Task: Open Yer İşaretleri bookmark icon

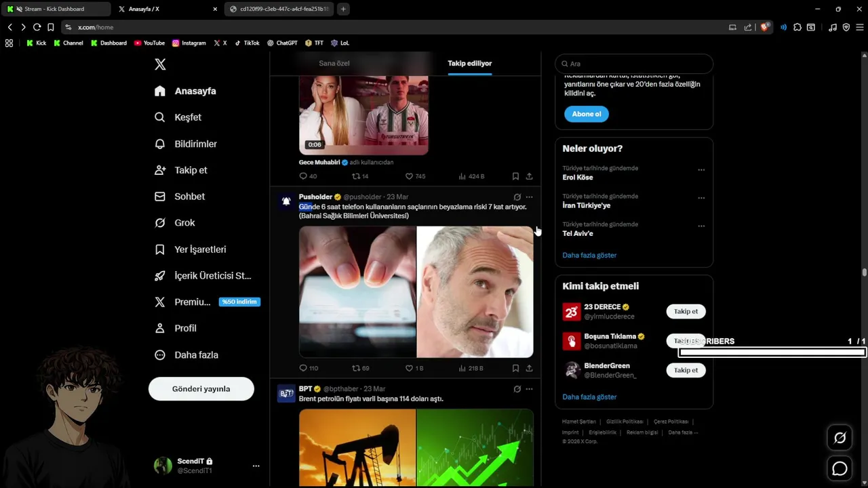Action: 160,249
